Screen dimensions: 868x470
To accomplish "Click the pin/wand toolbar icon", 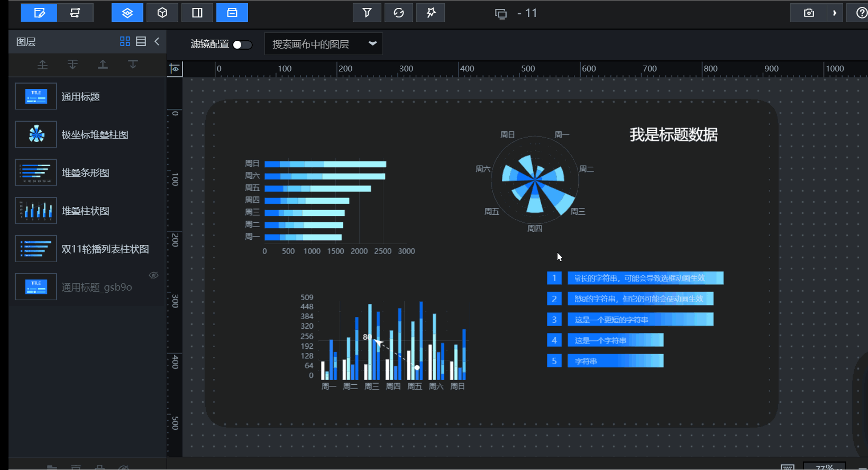I will (x=430, y=13).
